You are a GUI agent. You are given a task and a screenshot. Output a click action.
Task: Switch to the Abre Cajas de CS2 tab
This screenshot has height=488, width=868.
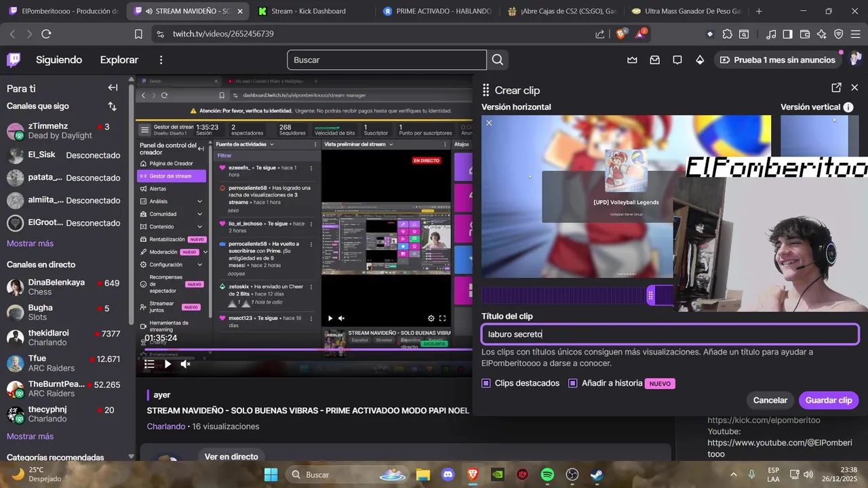click(x=561, y=11)
